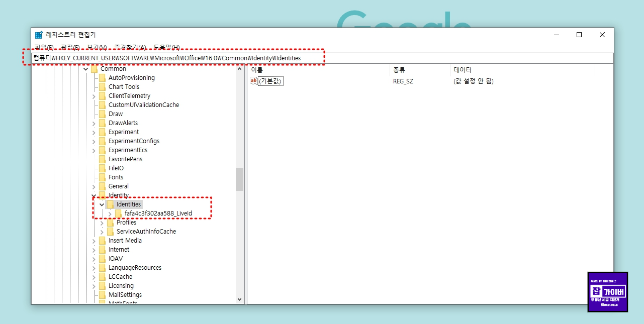Click the tree pane scrollbar thumb
This screenshot has width=644, height=324.
tap(239, 179)
